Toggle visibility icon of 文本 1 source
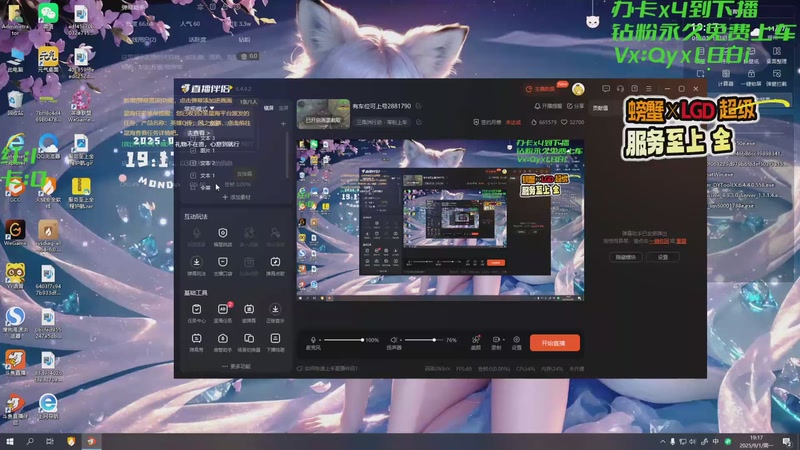The image size is (800, 450). click(x=193, y=175)
